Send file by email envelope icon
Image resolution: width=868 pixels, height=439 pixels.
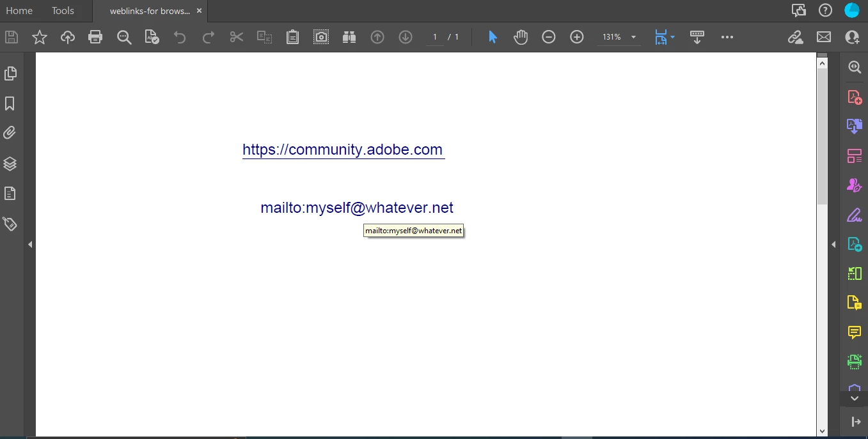point(824,37)
